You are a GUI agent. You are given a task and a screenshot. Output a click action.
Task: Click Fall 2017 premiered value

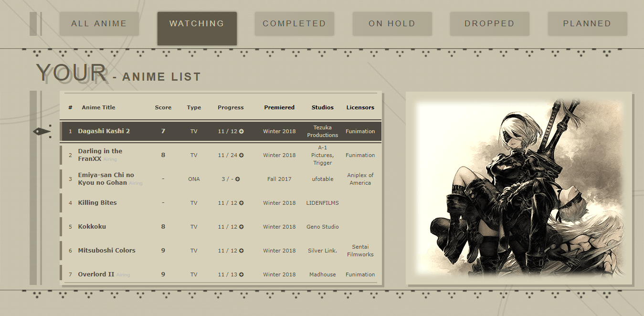click(x=279, y=179)
